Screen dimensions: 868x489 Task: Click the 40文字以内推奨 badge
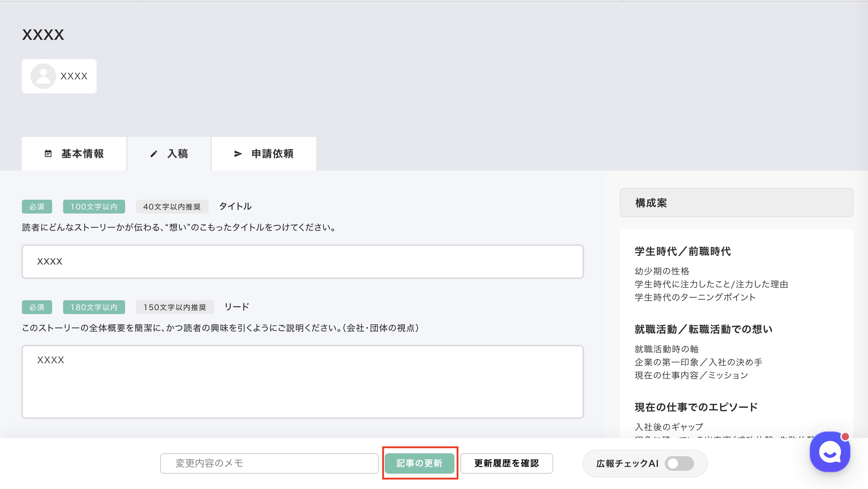172,207
